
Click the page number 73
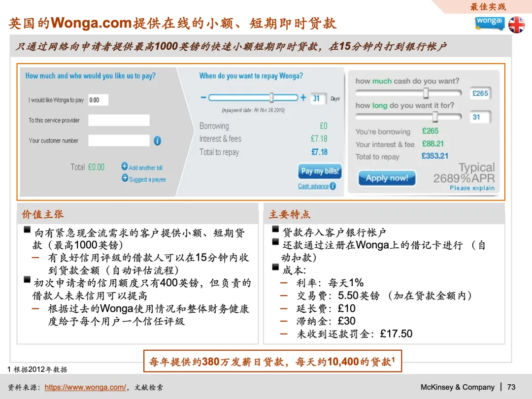(x=511, y=387)
